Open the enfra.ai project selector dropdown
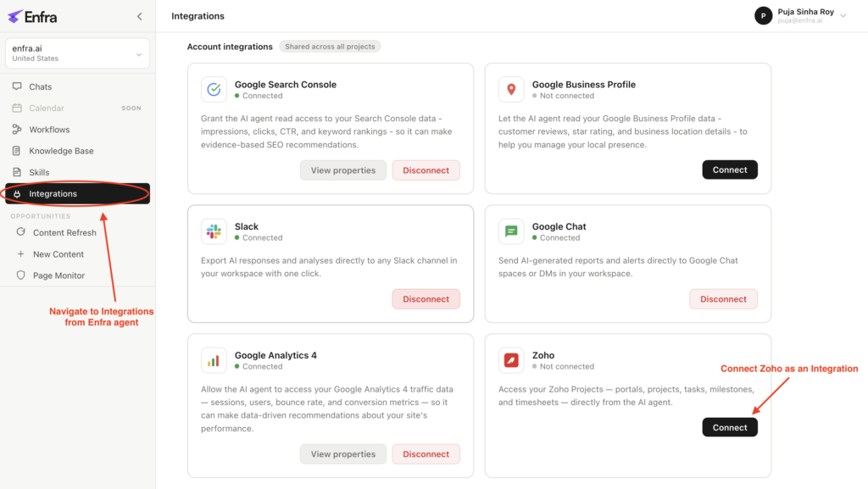Image resolution: width=868 pixels, height=489 pixels. pos(77,53)
